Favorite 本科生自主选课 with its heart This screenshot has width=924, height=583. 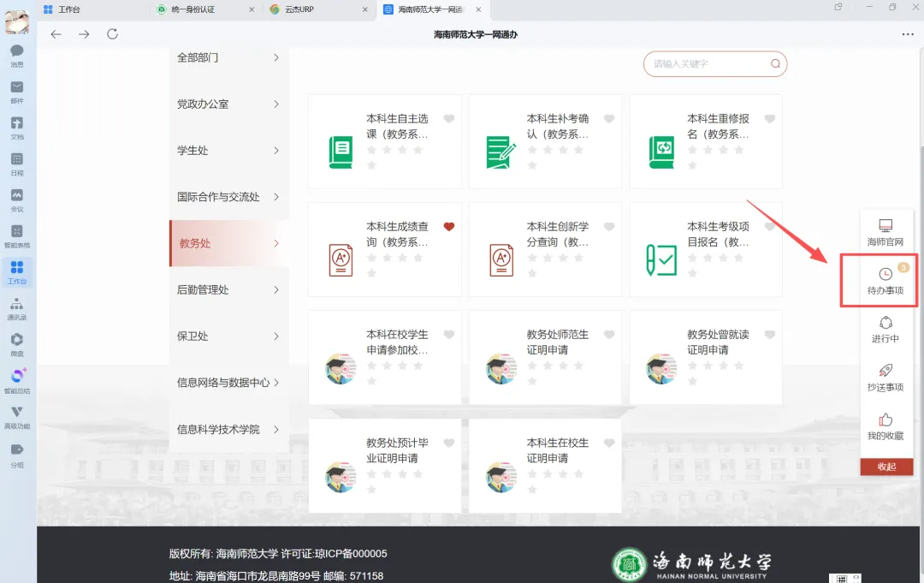(x=449, y=118)
